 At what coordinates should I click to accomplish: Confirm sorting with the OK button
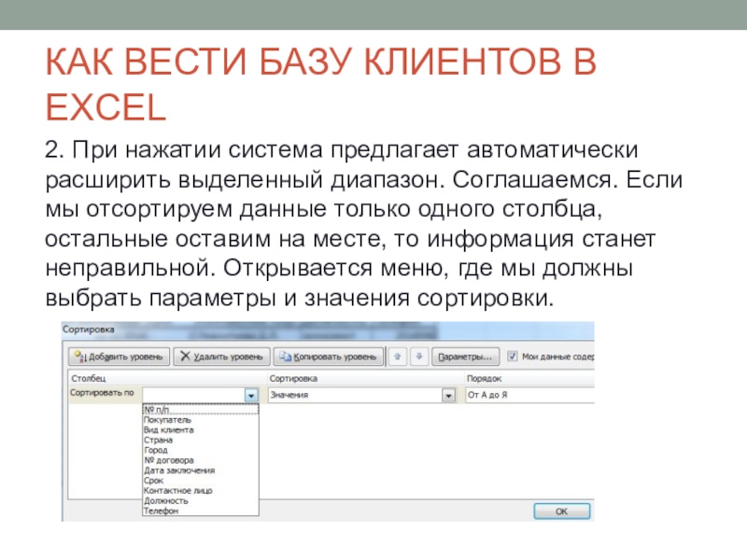[x=562, y=511]
